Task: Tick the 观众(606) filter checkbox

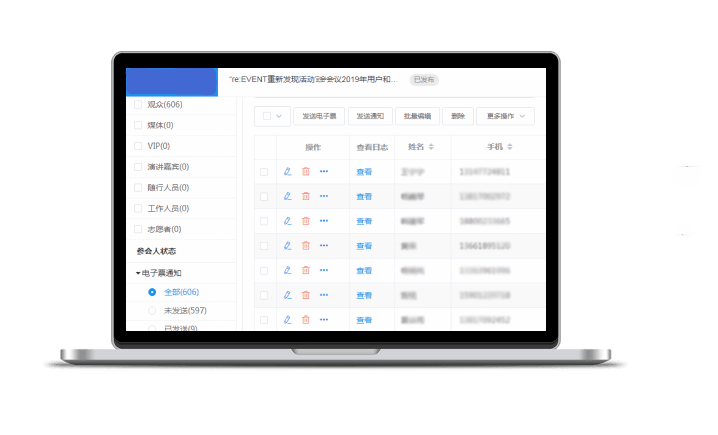Action: (x=138, y=104)
